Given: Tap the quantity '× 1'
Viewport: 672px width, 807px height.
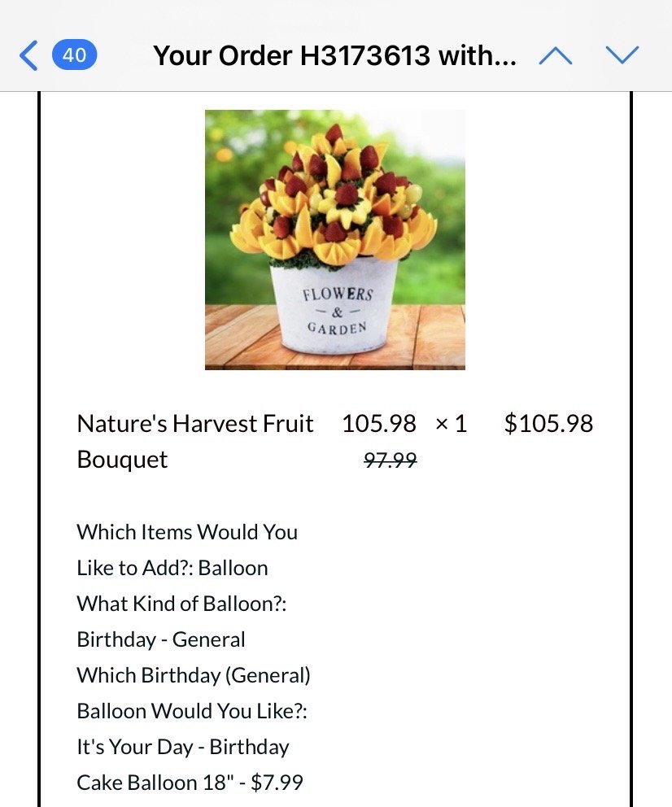Looking at the screenshot, I should [451, 424].
